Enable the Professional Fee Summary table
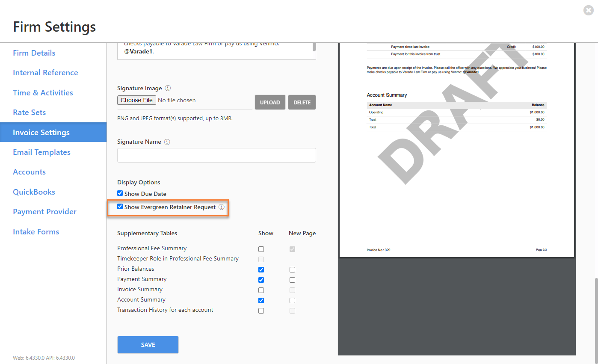The width and height of the screenshot is (598, 364). [261, 249]
